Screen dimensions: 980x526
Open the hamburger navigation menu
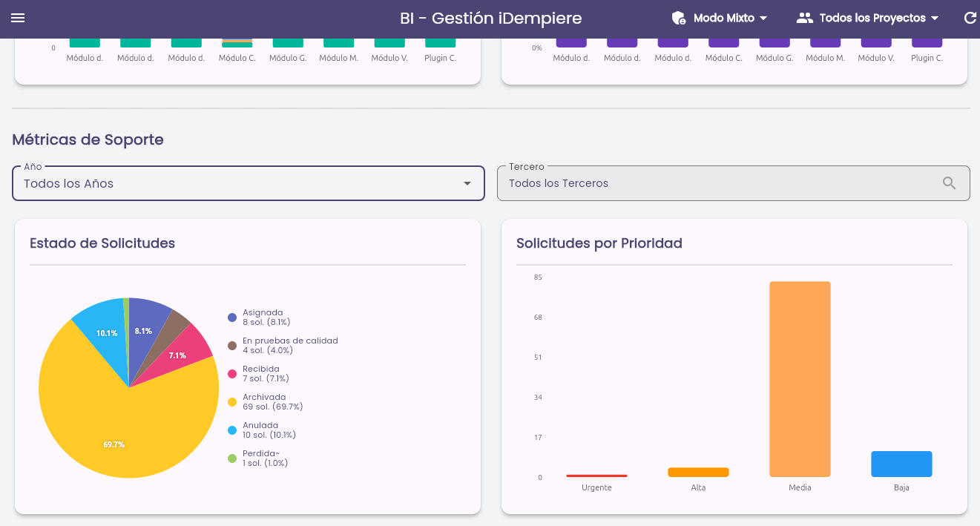(x=18, y=18)
